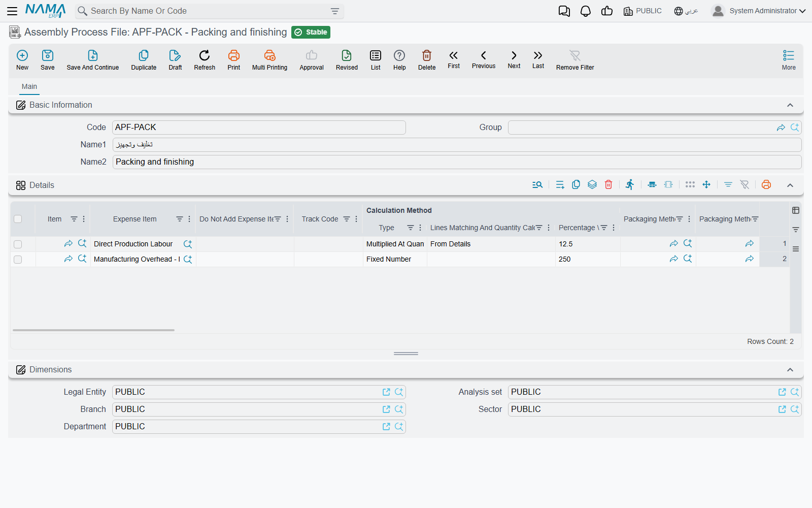Delete the current record
This screenshot has height=508, width=812.
point(427,60)
